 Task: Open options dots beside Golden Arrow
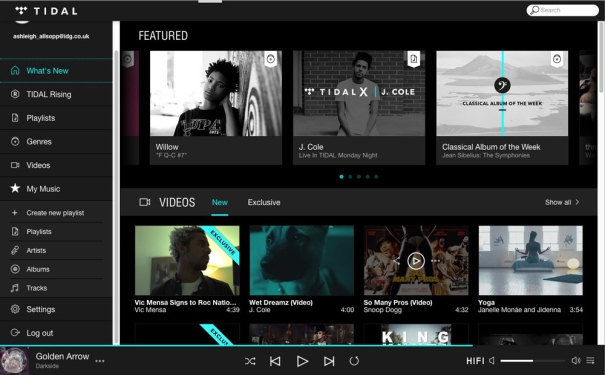[100, 361]
